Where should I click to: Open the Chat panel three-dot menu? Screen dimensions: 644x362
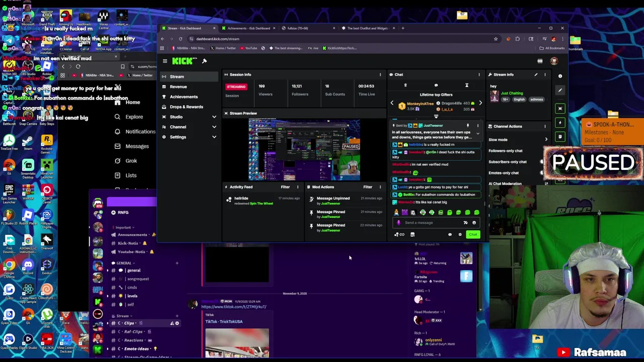[479, 74]
